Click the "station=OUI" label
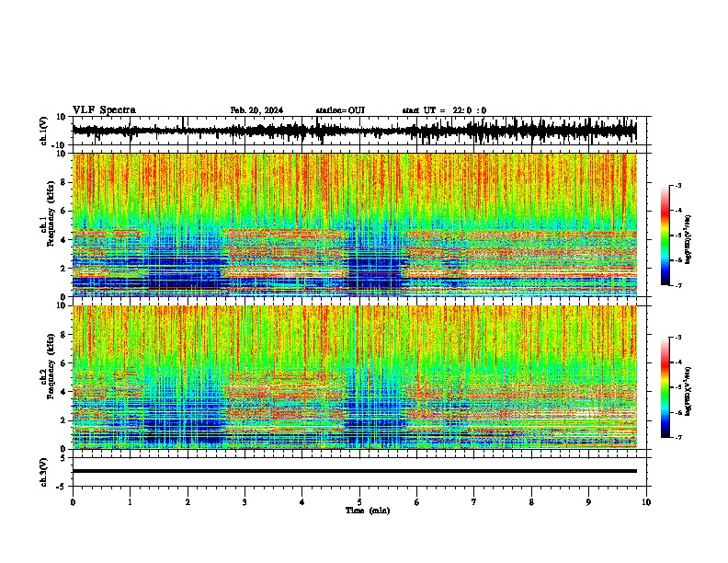 click(x=340, y=110)
